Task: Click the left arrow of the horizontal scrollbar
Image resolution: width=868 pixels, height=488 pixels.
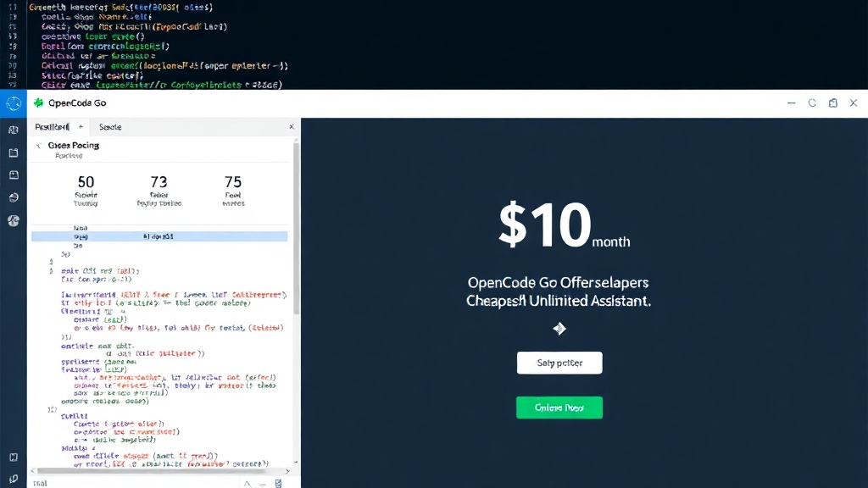Action: click(x=33, y=471)
